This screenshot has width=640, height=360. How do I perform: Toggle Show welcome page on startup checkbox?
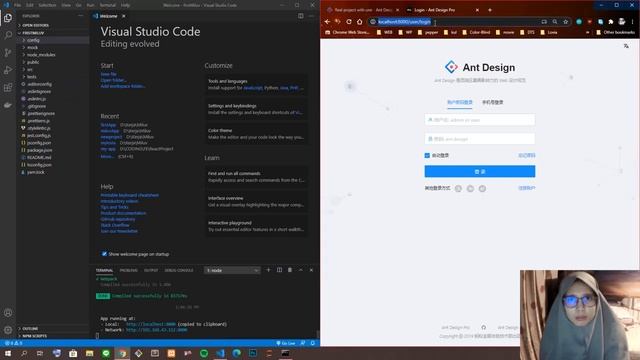coord(104,254)
